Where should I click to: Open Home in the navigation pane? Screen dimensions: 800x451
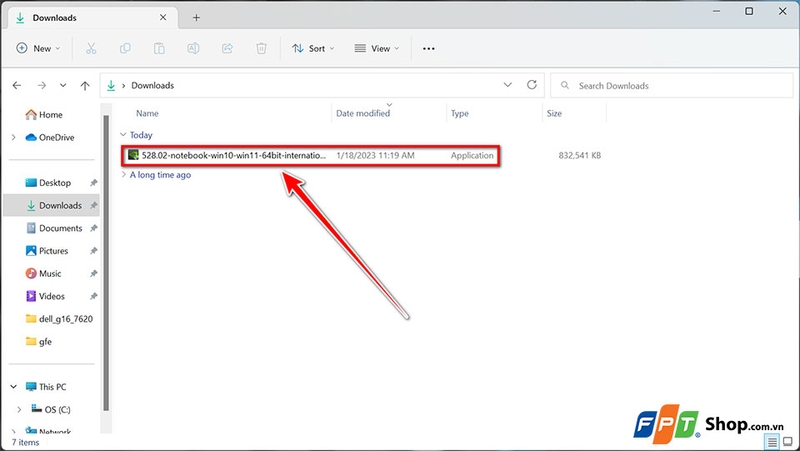tap(44, 115)
